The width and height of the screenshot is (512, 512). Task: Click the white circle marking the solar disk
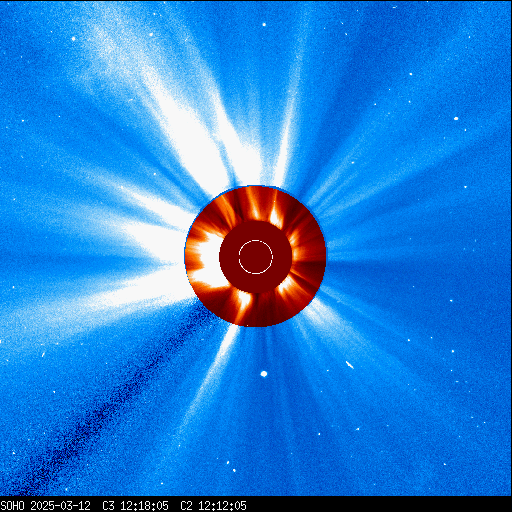256,257
